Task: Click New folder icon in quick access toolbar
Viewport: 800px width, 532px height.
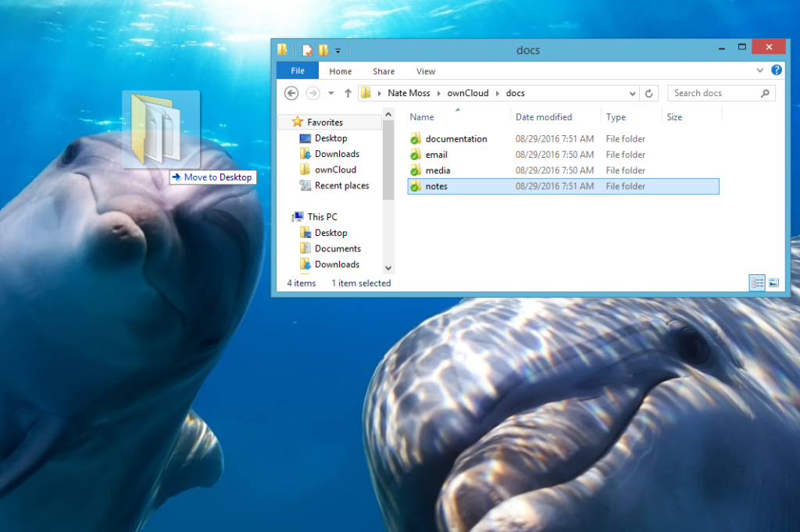Action: point(323,50)
